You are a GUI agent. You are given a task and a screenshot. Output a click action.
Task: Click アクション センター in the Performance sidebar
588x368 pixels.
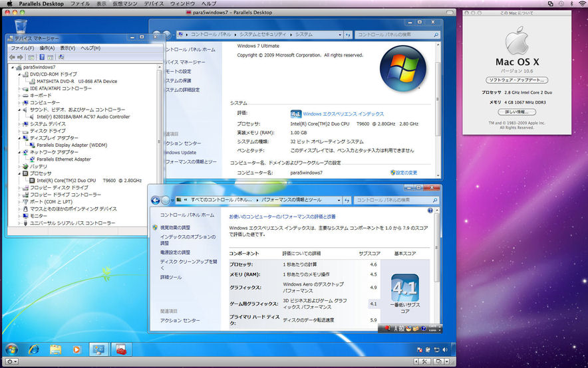[180, 320]
